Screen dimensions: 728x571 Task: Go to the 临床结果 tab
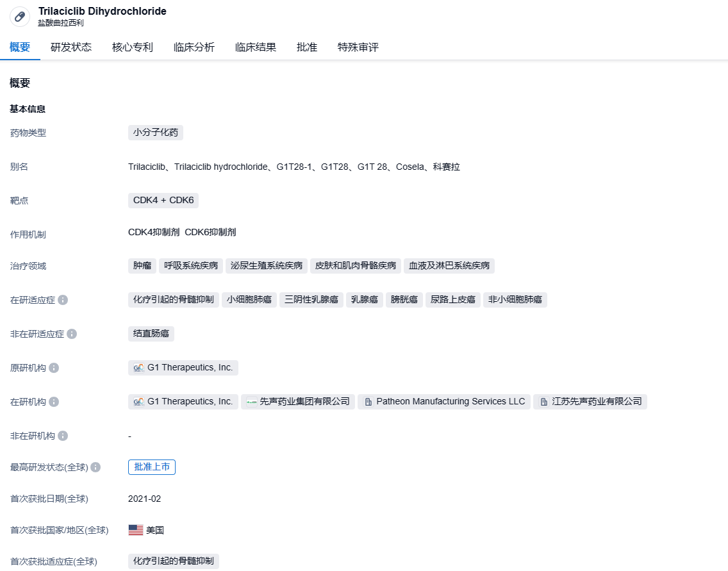[x=256, y=47]
